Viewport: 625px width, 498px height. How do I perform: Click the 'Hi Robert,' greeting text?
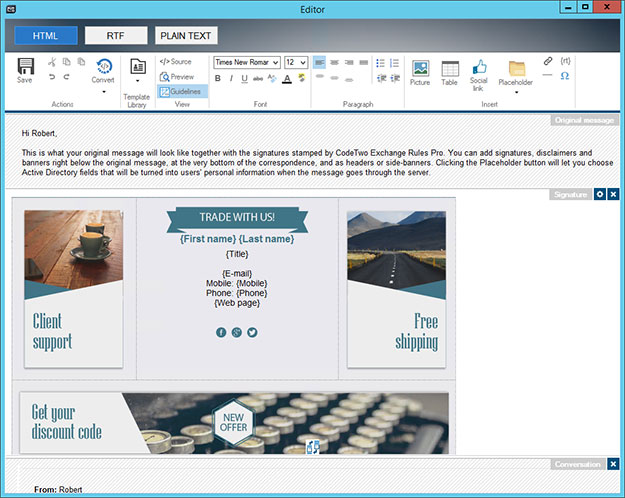coord(39,133)
